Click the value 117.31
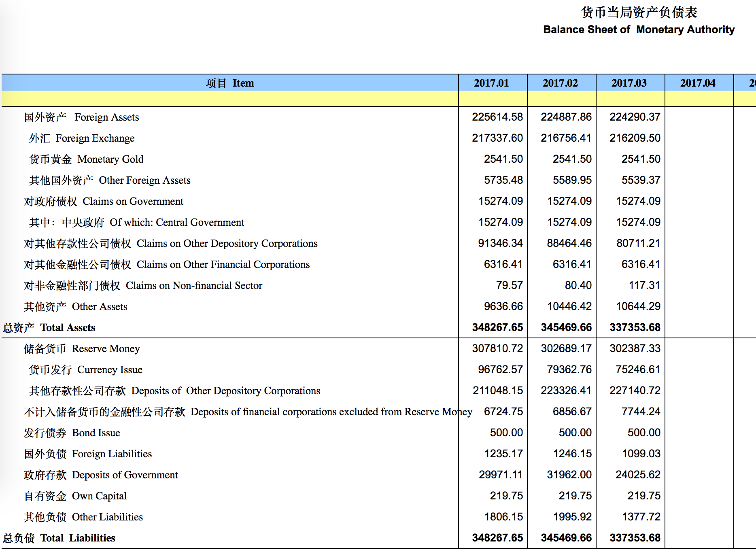756x552 pixels. (644, 285)
